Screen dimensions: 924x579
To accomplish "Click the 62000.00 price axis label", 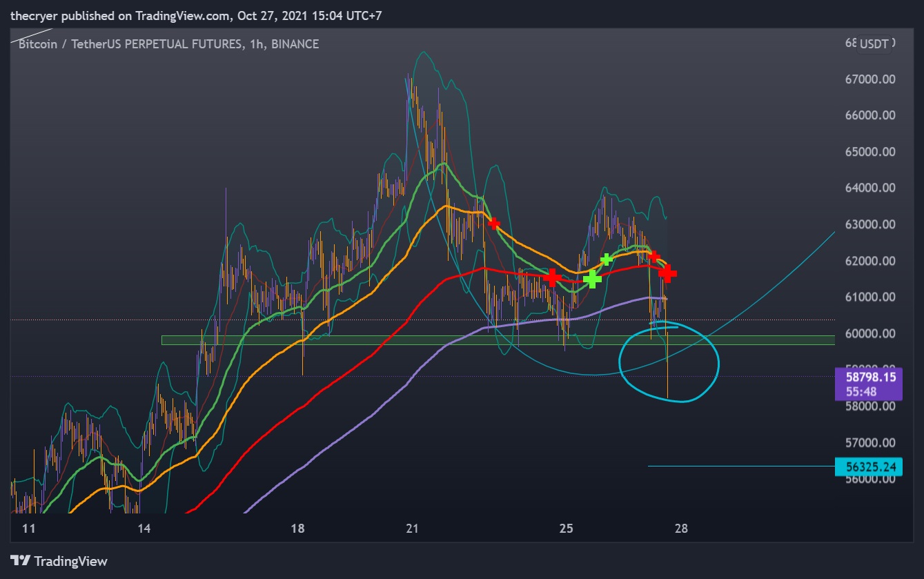I will [x=870, y=261].
